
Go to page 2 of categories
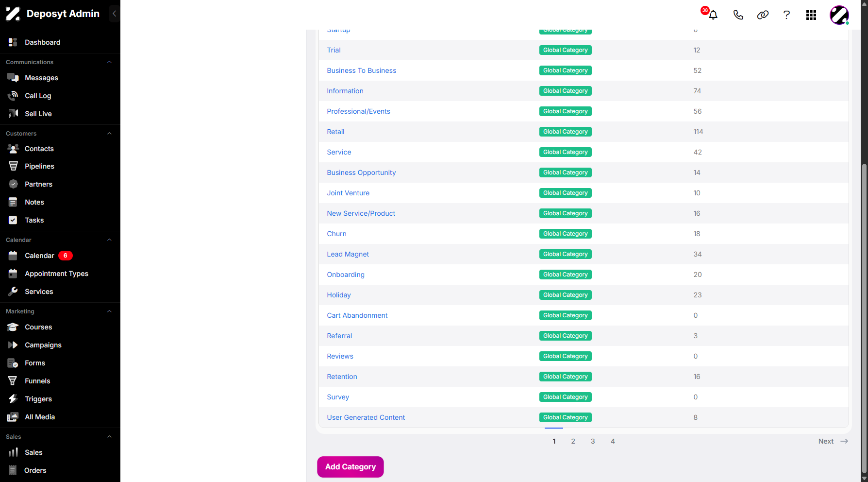[573, 441]
